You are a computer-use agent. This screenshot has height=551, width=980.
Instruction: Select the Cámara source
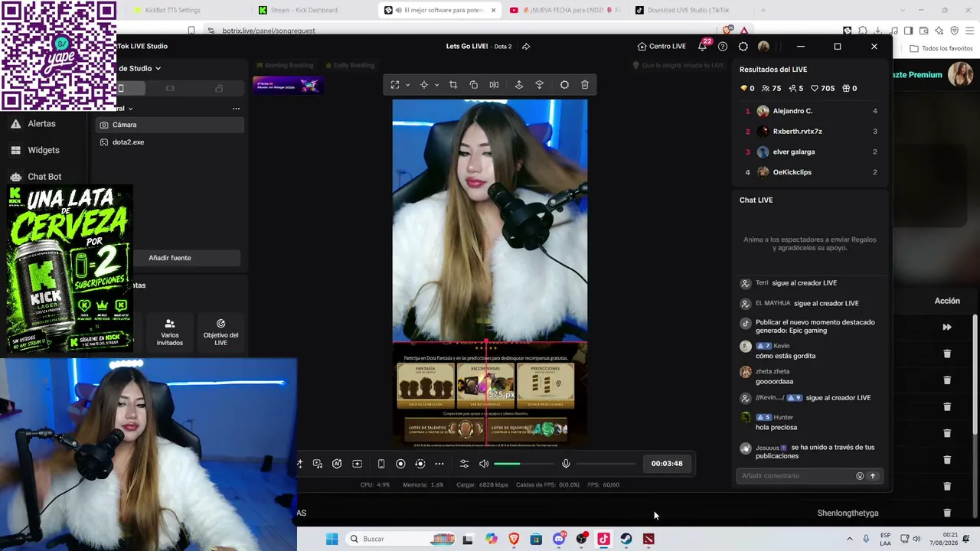point(170,125)
